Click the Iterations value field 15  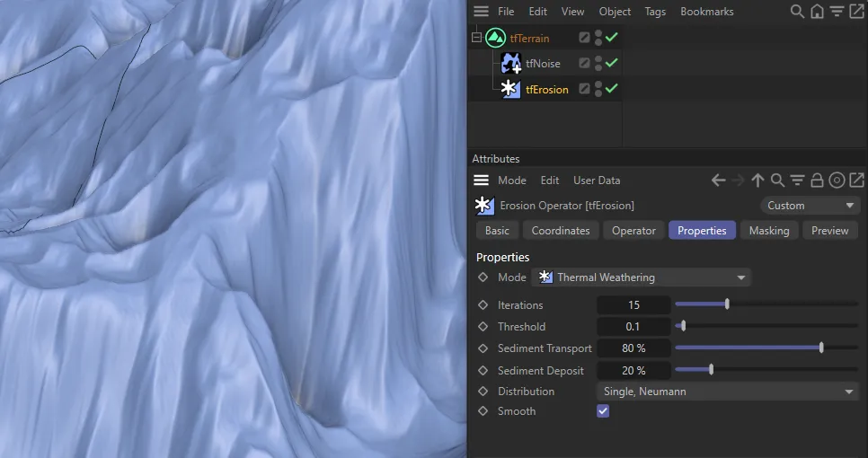coord(633,304)
